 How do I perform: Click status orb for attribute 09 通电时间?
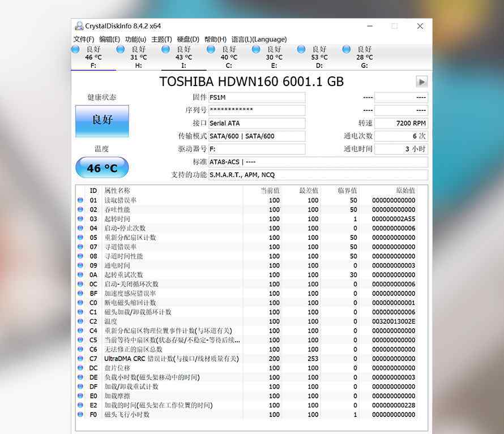click(x=80, y=265)
